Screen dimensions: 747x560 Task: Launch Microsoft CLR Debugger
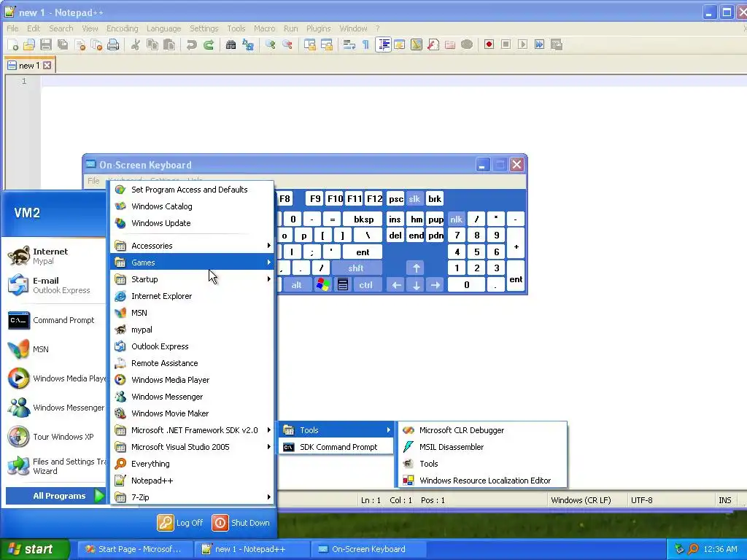coord(482,430)
